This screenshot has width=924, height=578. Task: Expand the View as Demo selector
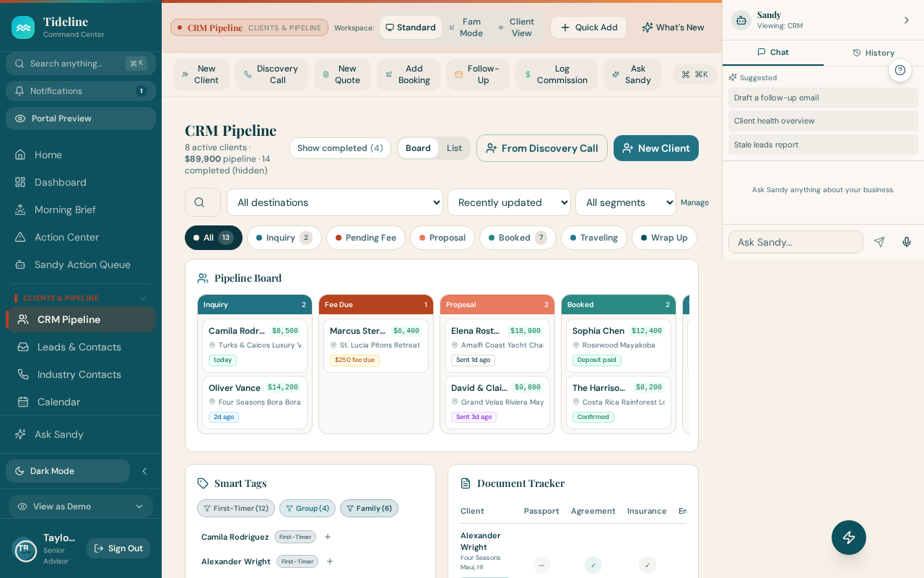[x=81, y=506]
